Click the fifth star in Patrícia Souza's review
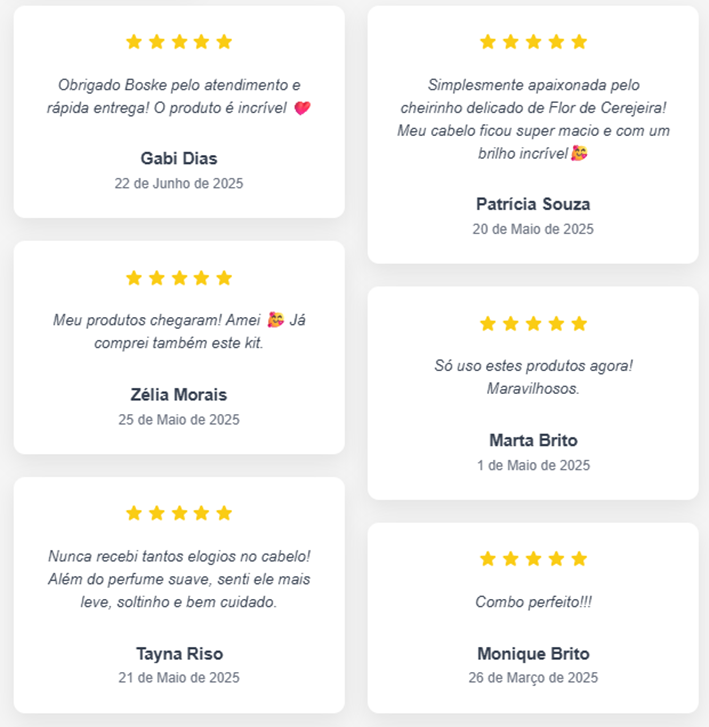 click(579, 42)
